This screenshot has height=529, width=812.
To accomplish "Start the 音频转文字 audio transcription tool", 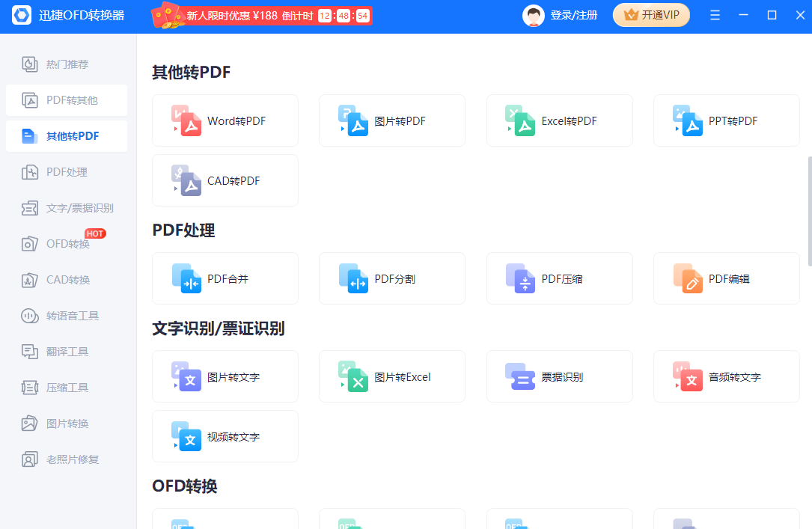I will (726, 376).
